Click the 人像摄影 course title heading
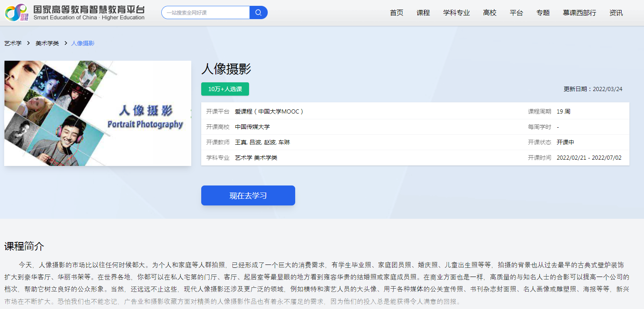 226,69
